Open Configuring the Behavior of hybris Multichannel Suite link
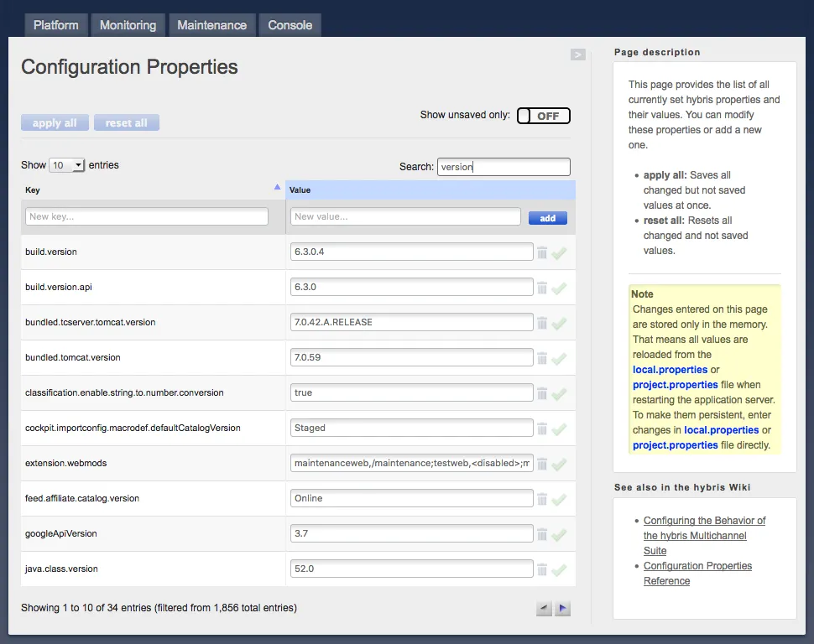The width and height of the screenshot is (814, 644). (704, 536)
